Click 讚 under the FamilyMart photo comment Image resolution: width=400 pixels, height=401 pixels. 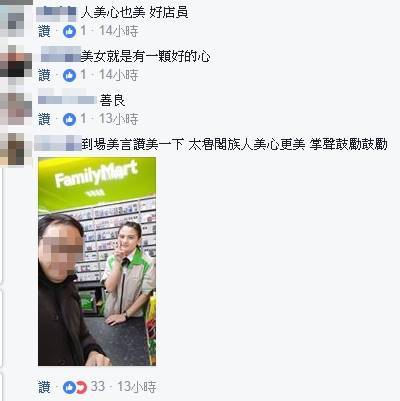point(44,387)
